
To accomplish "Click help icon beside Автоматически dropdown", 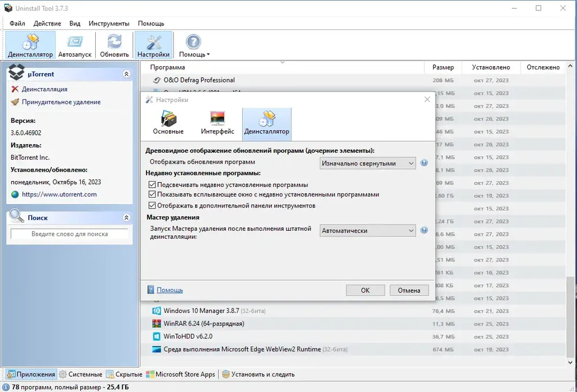I will coord(424,230).
